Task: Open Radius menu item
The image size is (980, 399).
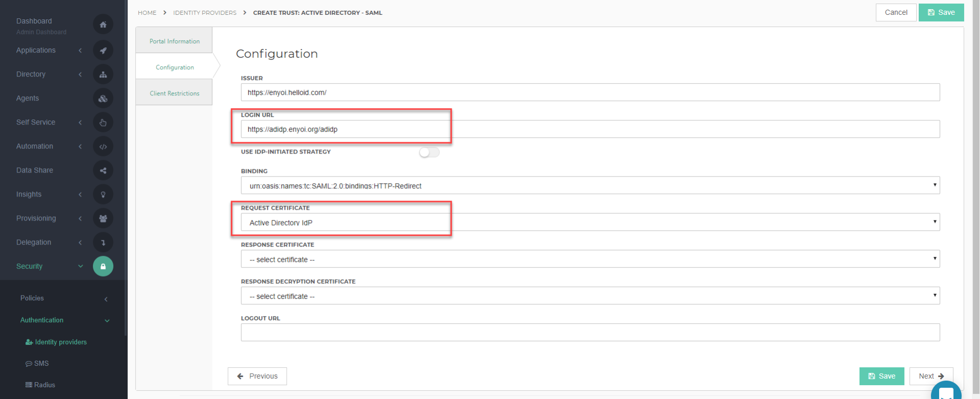Action: point(40,385)
